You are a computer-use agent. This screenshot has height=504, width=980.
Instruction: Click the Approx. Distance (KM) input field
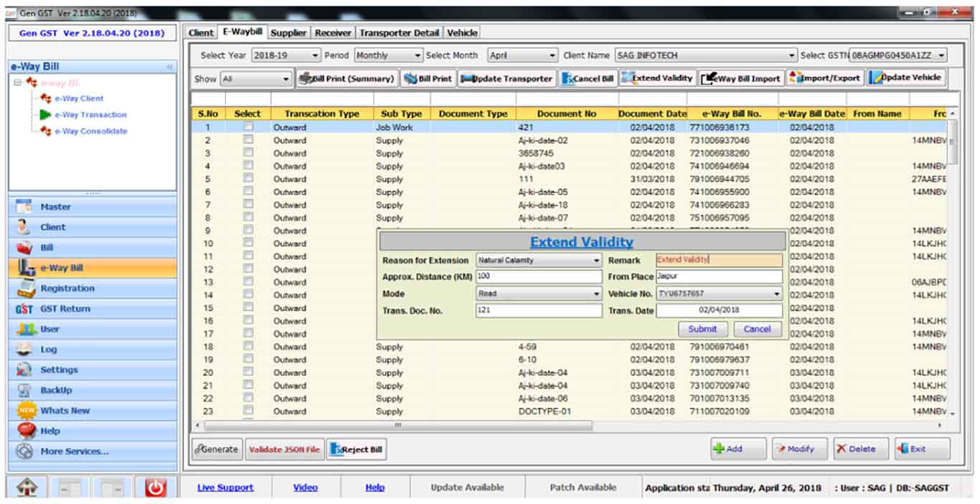pos(539,276)
